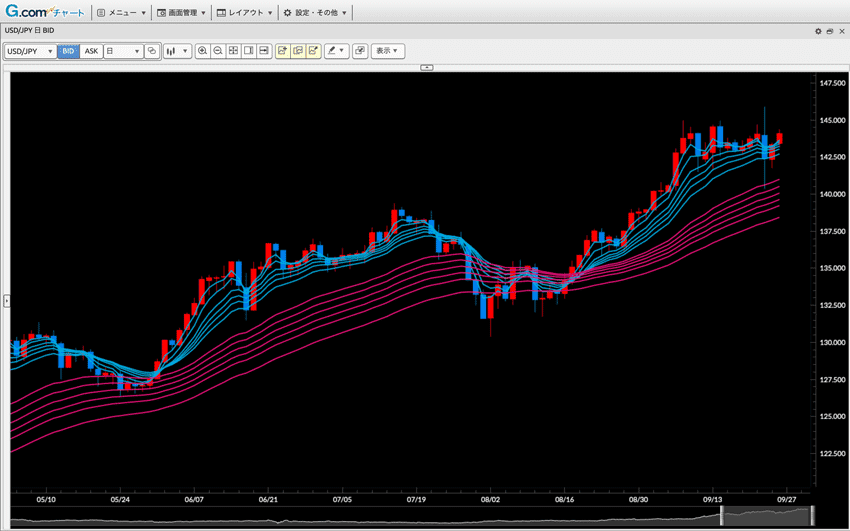The width and height of the screenshot is (850, 531).
Task: Collapse the toolbar using top center handle
Action: (x=427, y=68)
